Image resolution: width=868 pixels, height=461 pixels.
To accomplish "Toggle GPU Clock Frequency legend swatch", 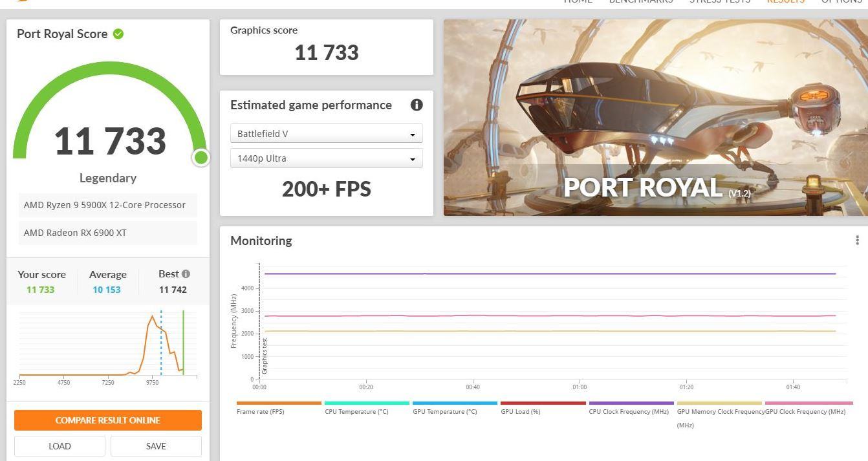I will pos(808,403).
